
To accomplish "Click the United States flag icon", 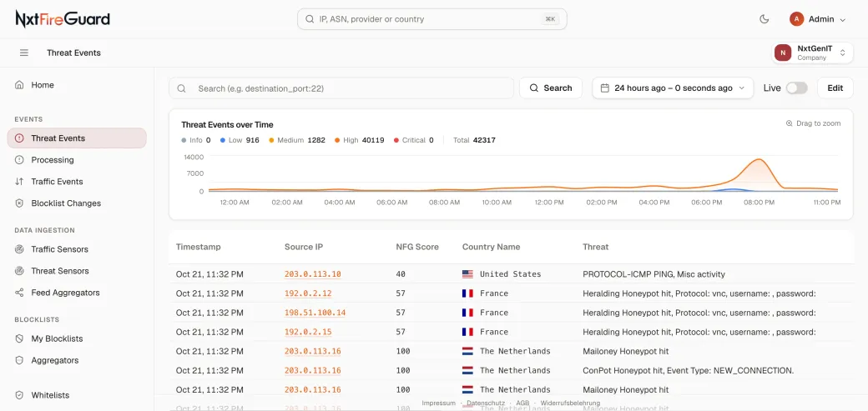I will [467, 273].
